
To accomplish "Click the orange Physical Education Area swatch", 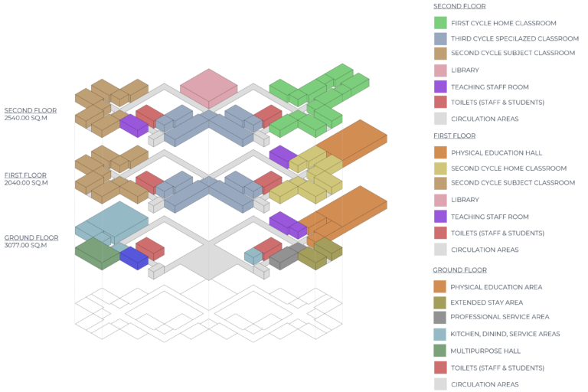I will coord(439,286).
